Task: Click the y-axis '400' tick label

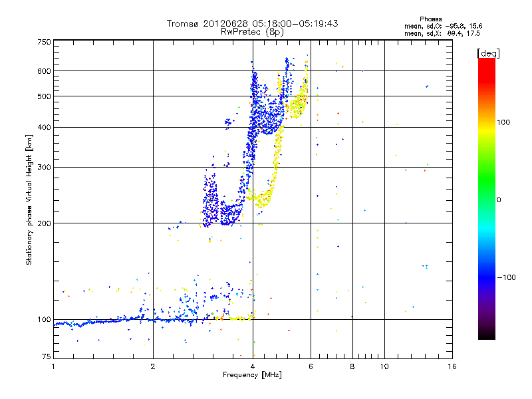Action: pos(45,128)
